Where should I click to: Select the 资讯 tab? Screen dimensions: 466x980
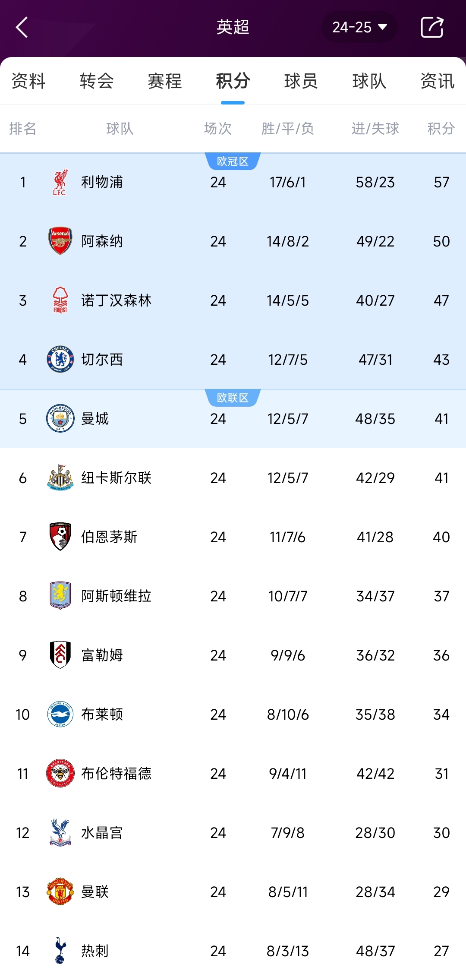(x=438, y=81)
